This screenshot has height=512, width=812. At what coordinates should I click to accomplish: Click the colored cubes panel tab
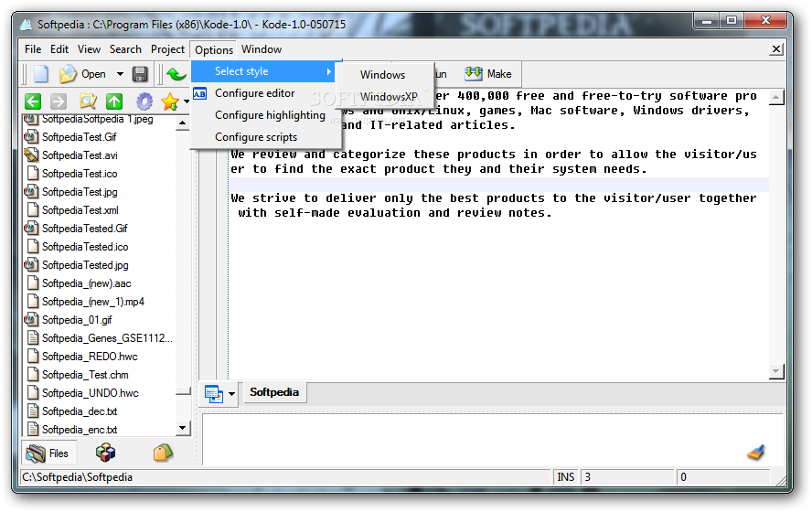[x=106, y=453]
